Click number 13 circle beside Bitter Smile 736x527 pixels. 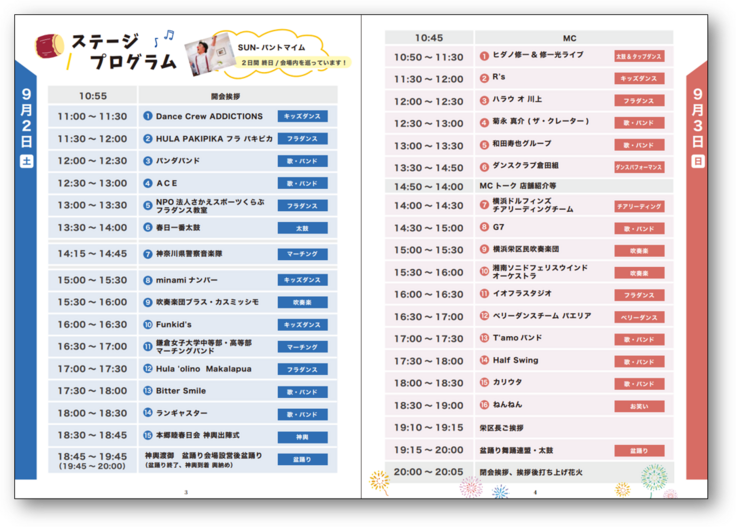[147, 391]
